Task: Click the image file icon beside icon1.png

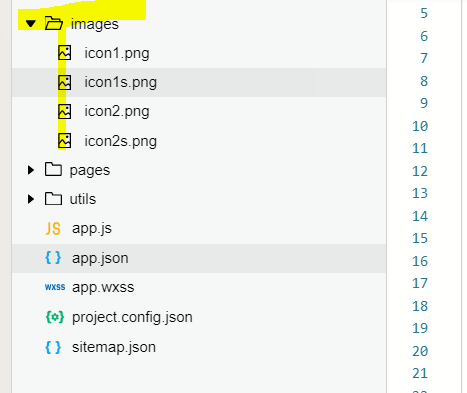Action: coord(65,53)
